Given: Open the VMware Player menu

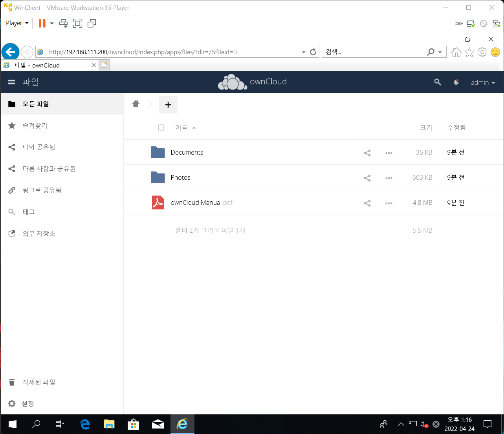Looking at the screenshot, I should coord(17,23).
